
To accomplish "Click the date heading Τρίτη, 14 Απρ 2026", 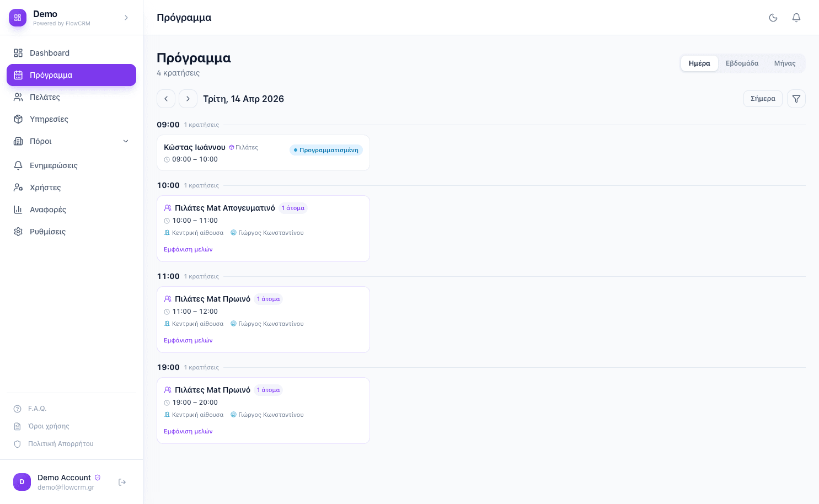I will point(243,99).
